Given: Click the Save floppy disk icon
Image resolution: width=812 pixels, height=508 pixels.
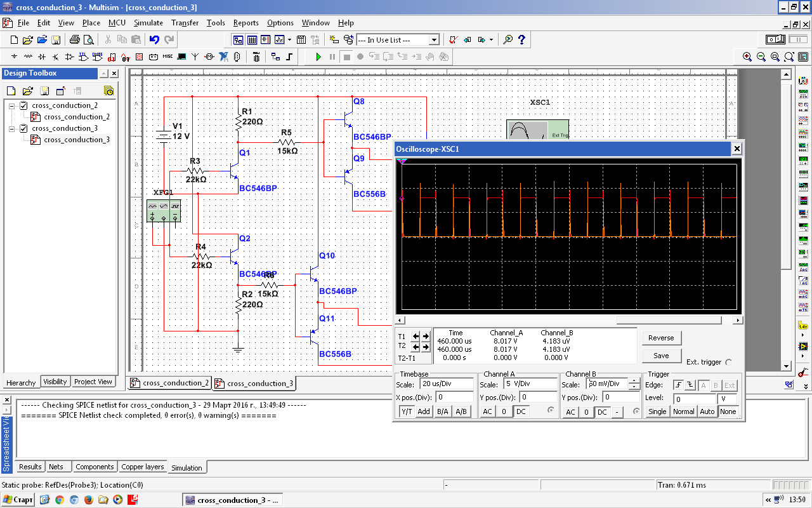Looking at the screenshot, I should [x=56, y=39].
